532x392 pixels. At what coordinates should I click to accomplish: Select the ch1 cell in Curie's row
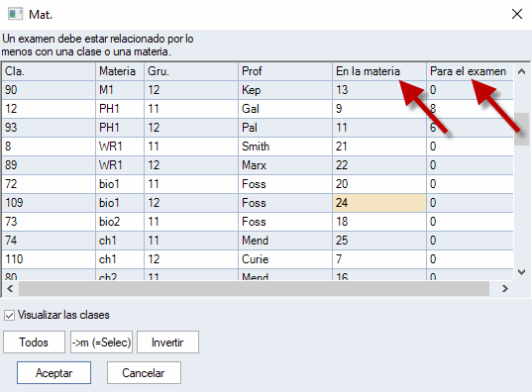point(120,259)
